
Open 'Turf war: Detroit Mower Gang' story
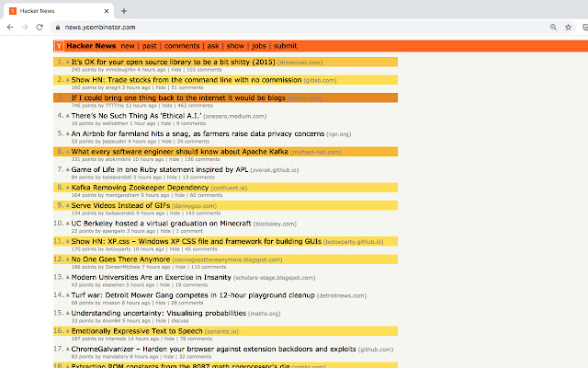[193, 295]
